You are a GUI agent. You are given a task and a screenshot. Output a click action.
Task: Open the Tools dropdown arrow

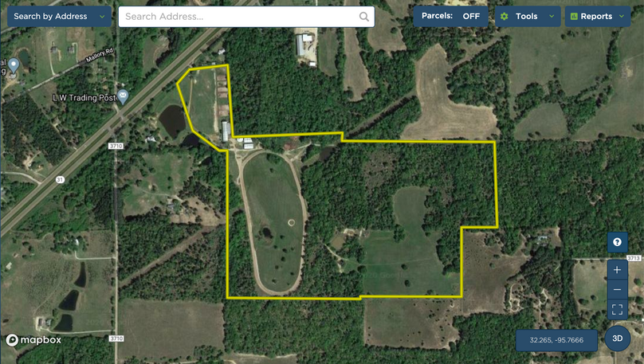pyautogui.click(x=552, y=17)
